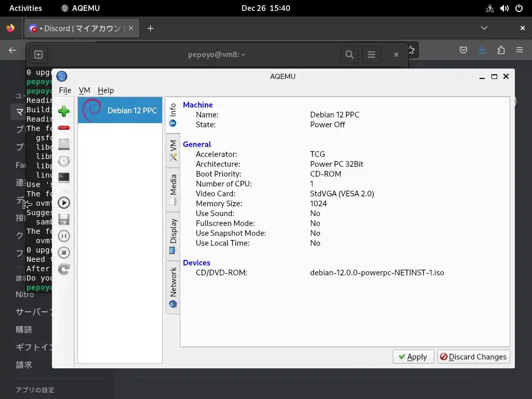532x399 pixels.
Task: Open the QEMU monitor terminal icon
Action: point(64,178)
